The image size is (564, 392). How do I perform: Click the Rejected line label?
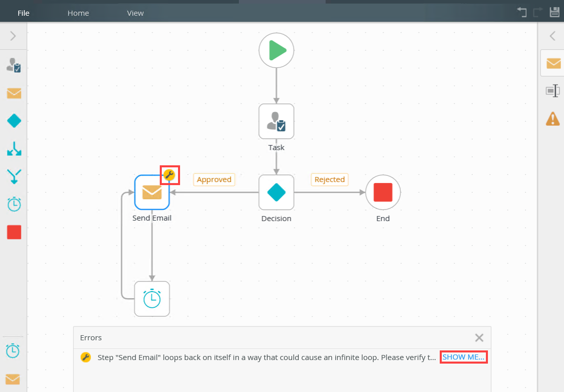[x=330, y=180]
